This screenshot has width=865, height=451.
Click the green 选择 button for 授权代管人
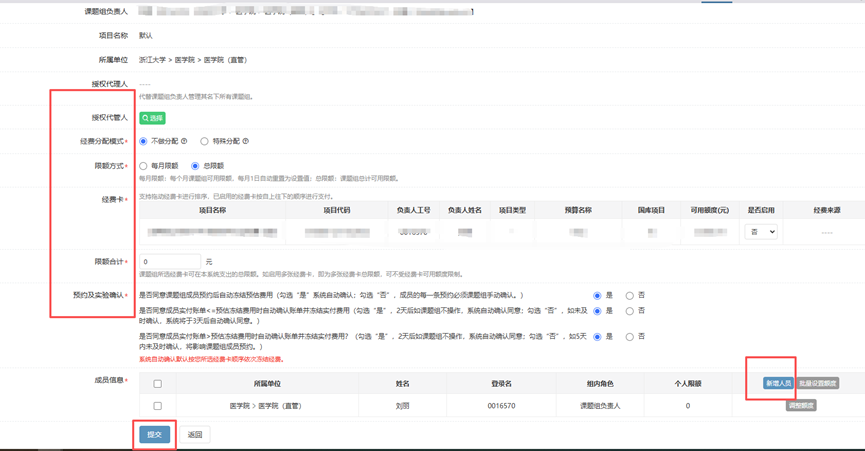(x=152, y=118)
